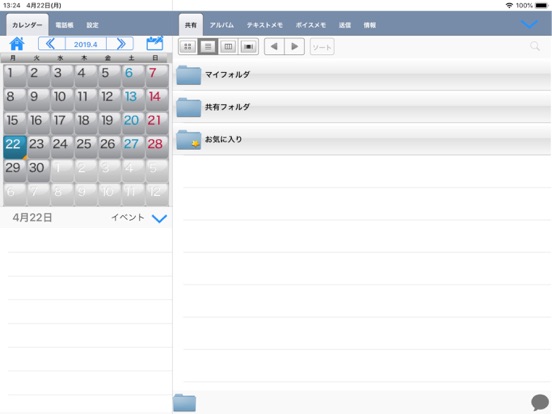
Task: Select Sunday April 28
Action: [x=157, y=146]
